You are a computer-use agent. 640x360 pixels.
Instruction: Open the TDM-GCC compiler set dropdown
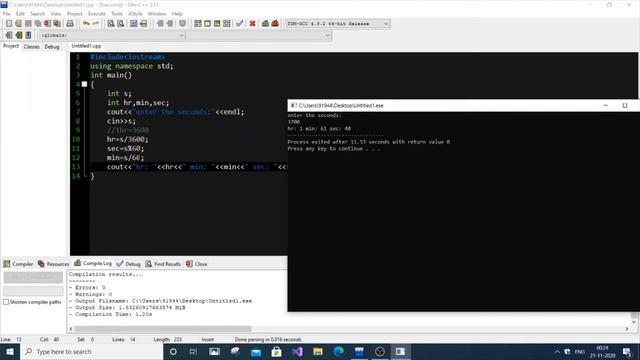[x=337, y=24]
